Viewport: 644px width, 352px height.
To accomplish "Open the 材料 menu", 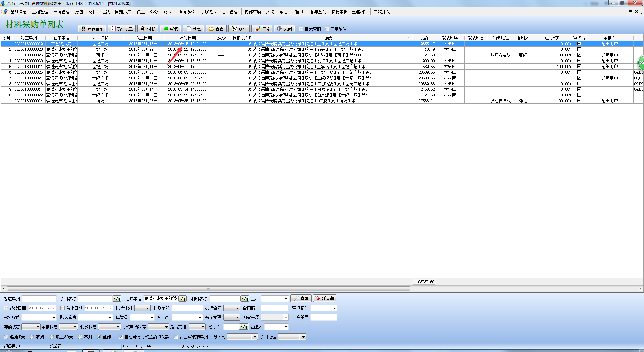I will [92, 12].
